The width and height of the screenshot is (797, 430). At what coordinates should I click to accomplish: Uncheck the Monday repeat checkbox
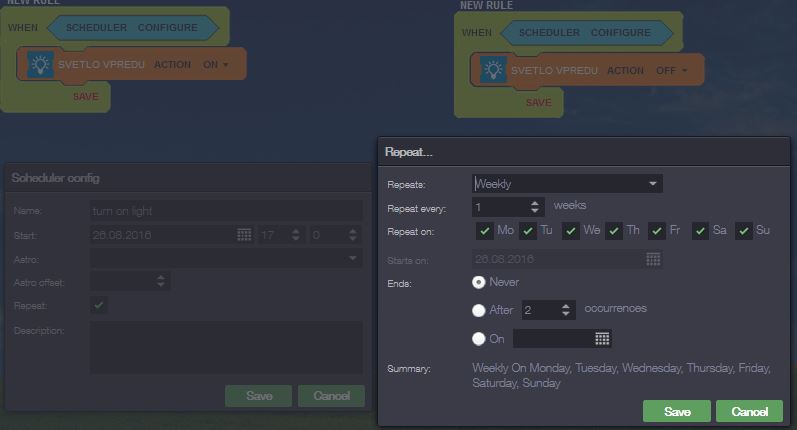485,231
